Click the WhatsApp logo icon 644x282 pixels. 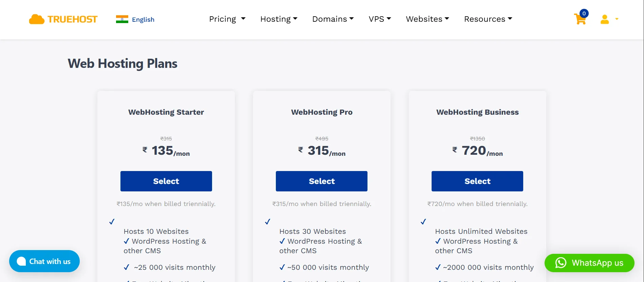(x=561, y=263)
